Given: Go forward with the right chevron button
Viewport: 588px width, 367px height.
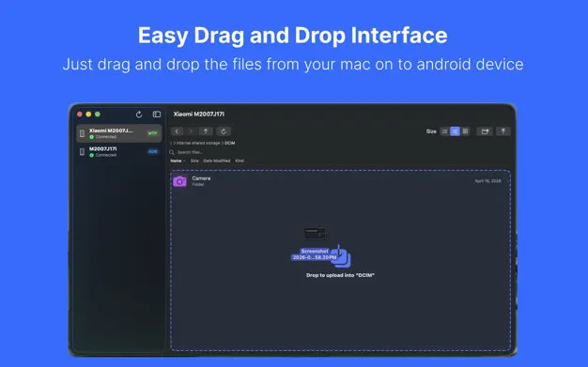Looking at the screenshot, I should click(x=191, y=131).
